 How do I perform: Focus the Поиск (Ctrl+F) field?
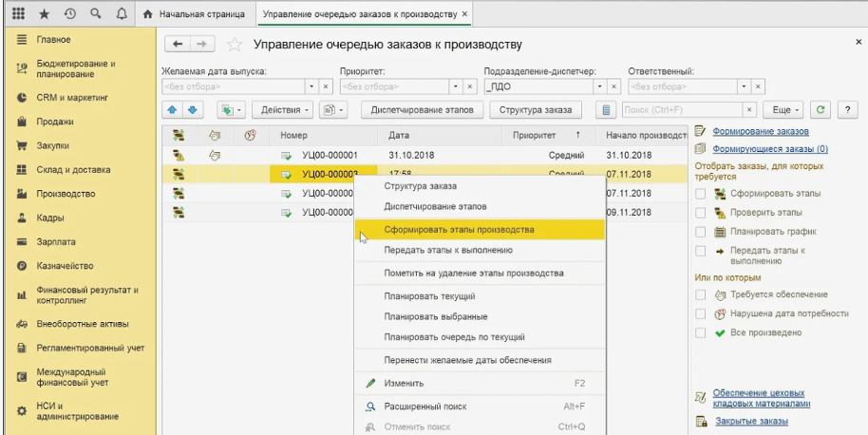683,109
